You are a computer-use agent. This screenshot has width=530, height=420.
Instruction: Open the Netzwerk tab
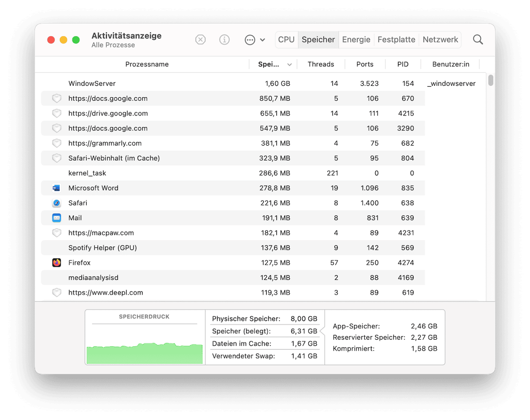click(440, 40)
